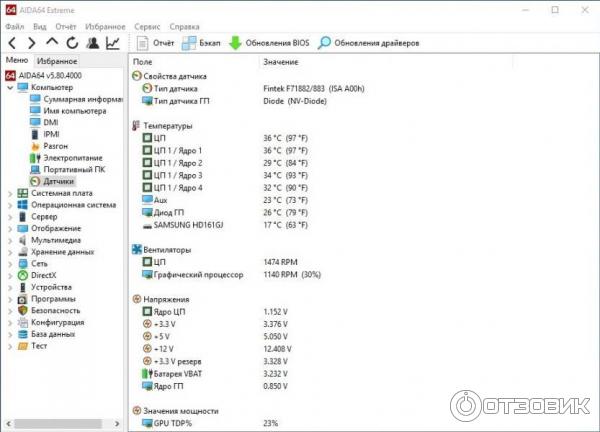This screenshot has width=600, height=432.
Task: Click the IPMI icon
Action: click(35, 134)
